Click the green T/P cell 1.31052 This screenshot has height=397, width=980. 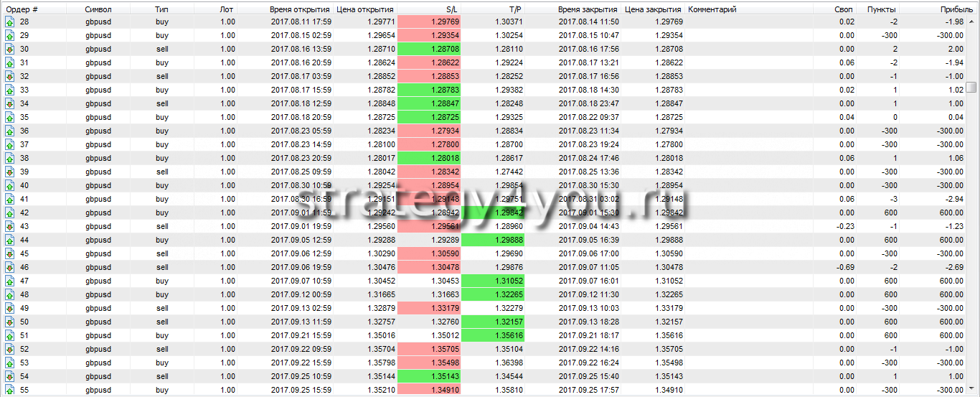pos(493,281)
